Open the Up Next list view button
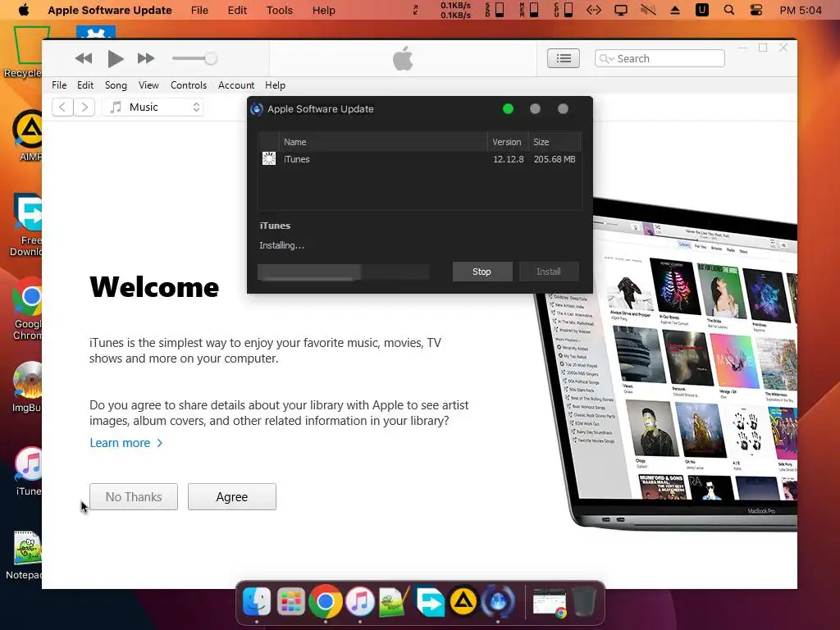This screenshot has width=840, height=630. point(563,58)
